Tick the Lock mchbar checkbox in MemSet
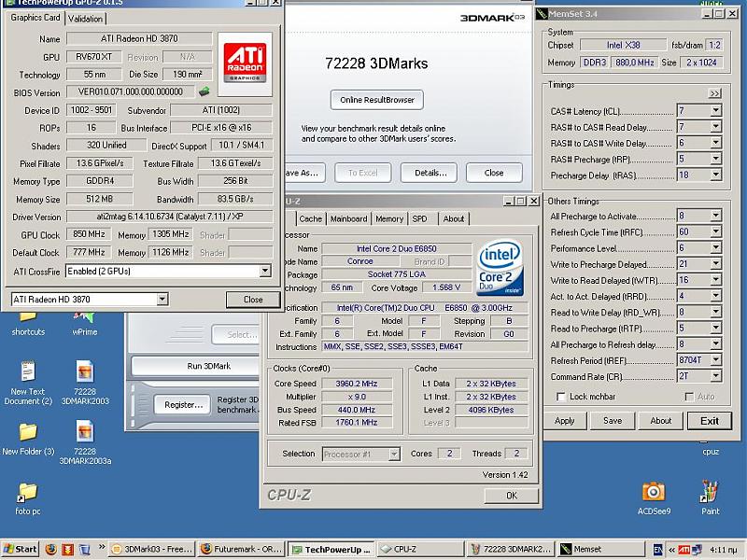The image size is (747, 560). click(x=561, y=397)
